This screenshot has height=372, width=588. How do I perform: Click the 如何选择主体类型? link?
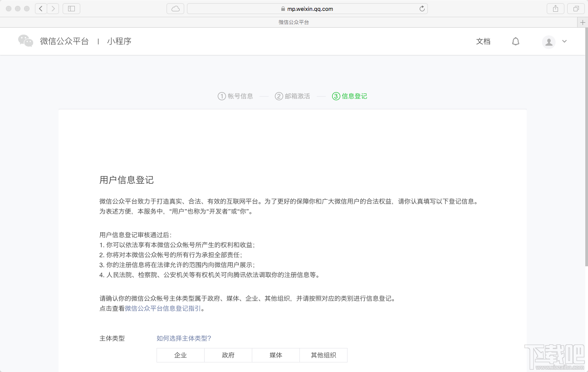pyautogui.click(x=183, y=338)
